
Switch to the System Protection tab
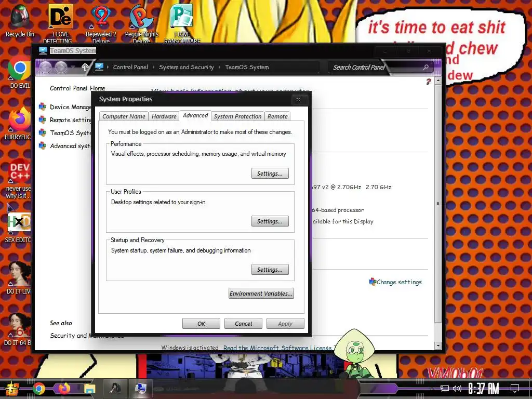click(237, 116)
